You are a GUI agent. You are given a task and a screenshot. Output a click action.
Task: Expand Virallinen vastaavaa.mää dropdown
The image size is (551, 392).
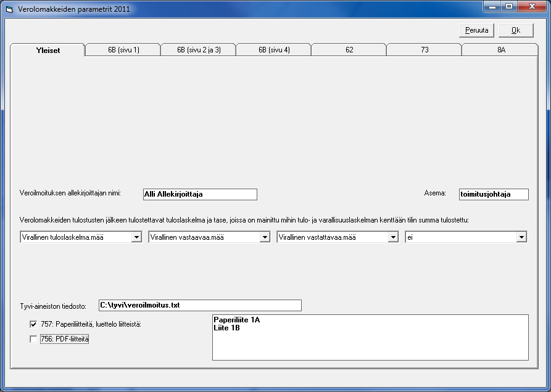(265, 237)
